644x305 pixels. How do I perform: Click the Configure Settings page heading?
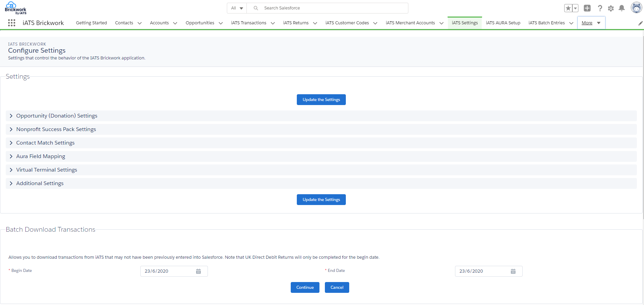[x=37, y=50]
